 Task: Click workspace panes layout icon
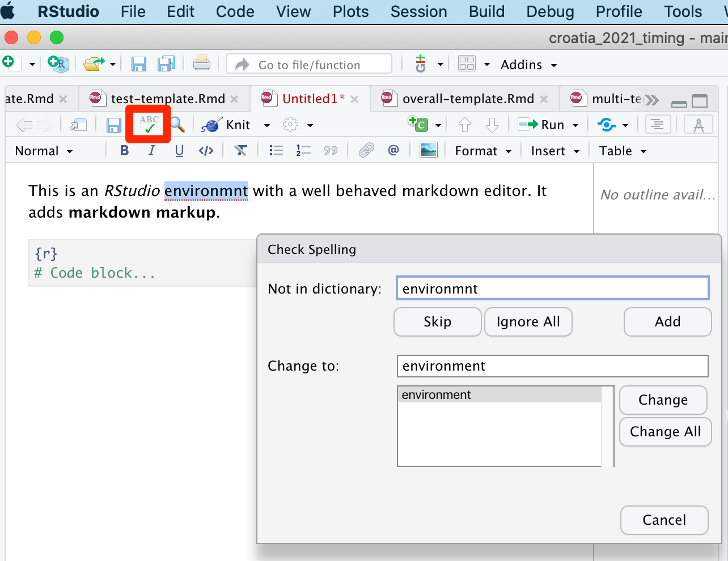pos(467,63)
